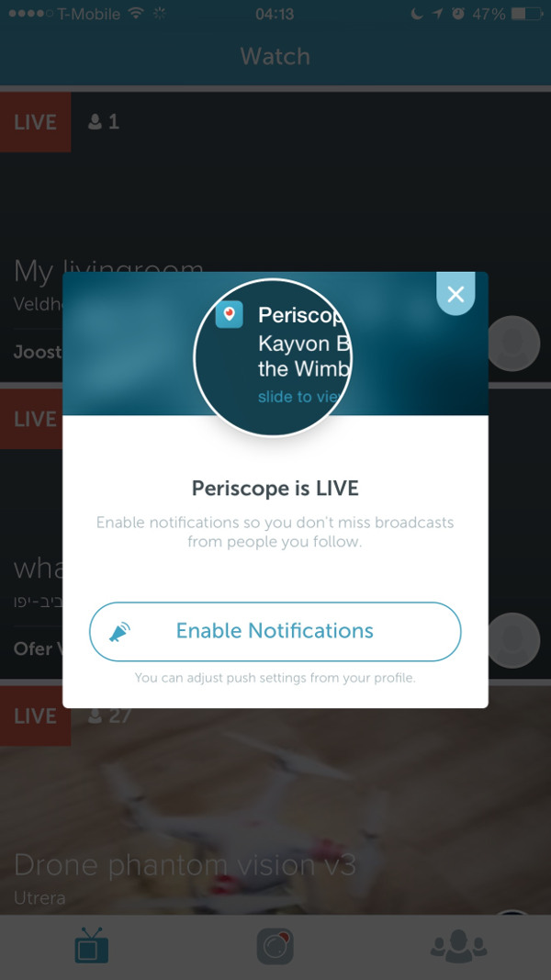
Task: Open the People tab icon
Action: [x=458, y=945]
